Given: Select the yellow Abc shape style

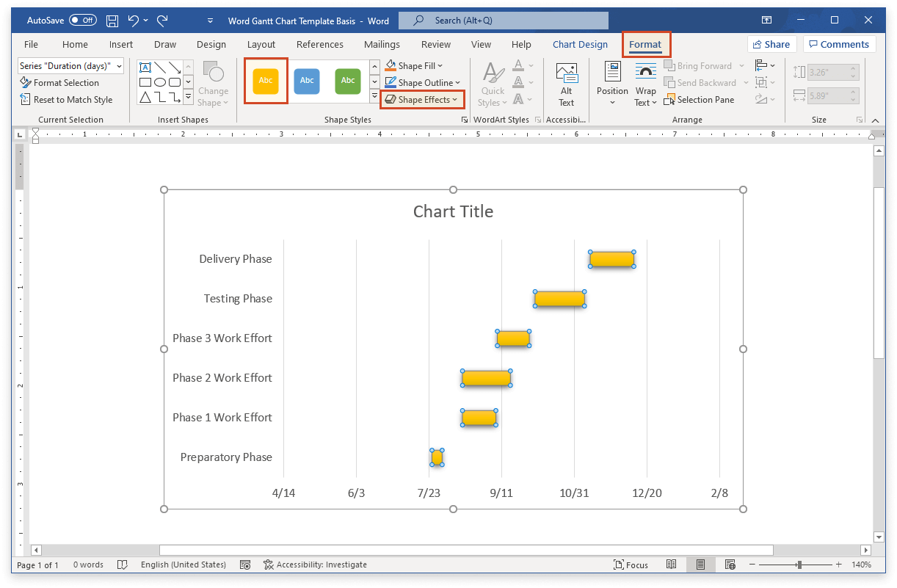Looking at the screenshot, I should [x=265, y=82].
